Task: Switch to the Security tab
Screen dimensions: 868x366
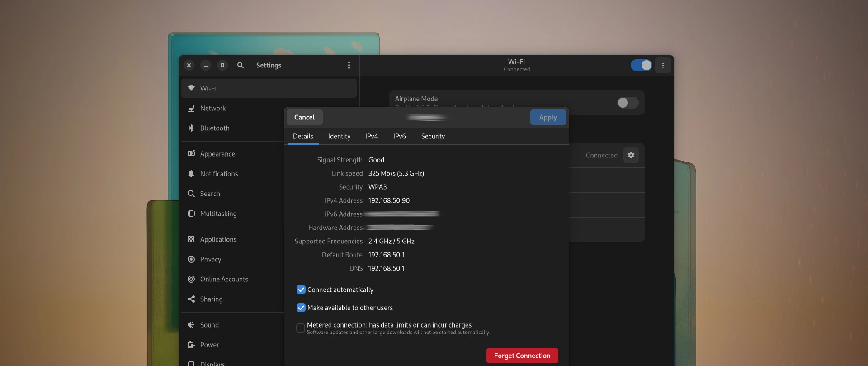Action: pos(433,136)
